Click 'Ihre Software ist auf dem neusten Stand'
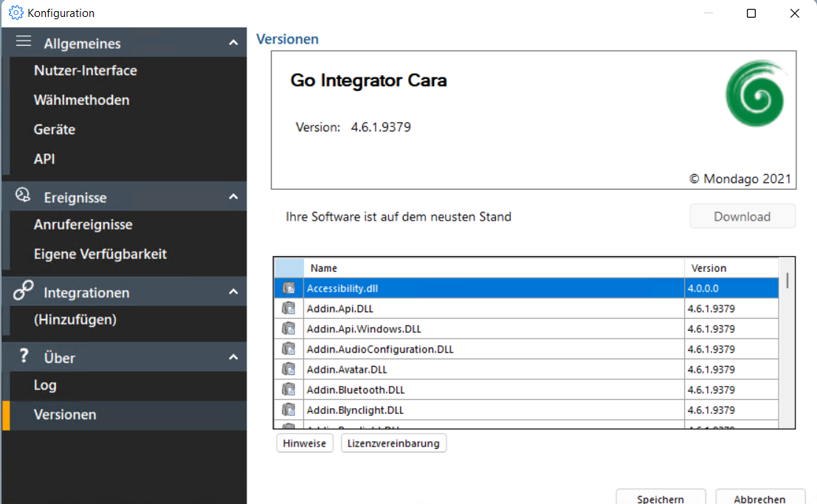The height and width of the screenshot is (504, 817). coord(398,217)
